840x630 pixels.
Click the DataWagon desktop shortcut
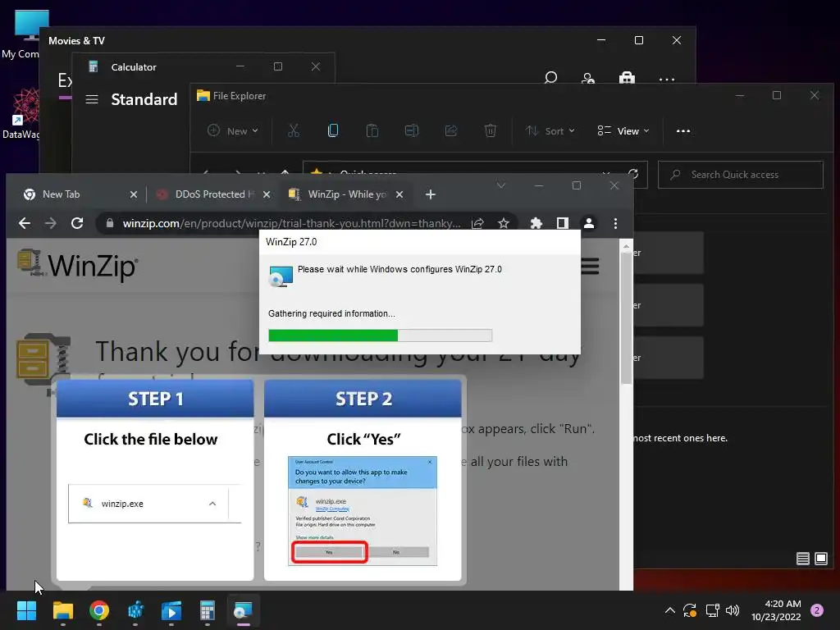click(x=21, y=113)
